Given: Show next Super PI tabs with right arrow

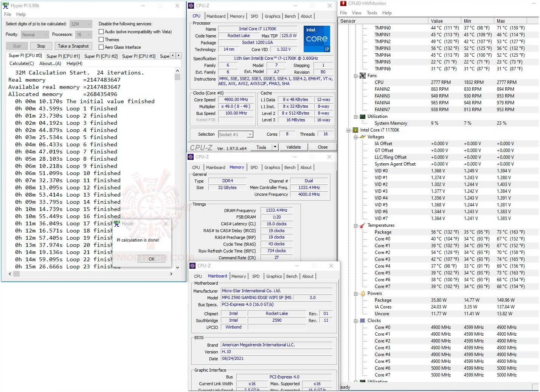Looking at the screenshot, I should pos(179,56).
